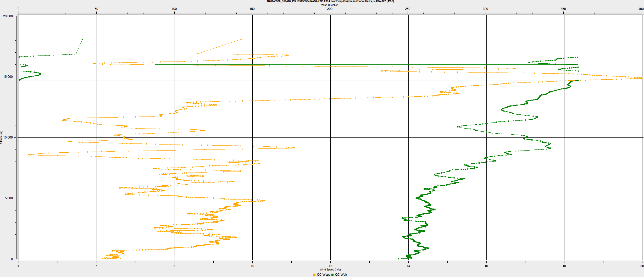Click the Altitude (m) axis title

click(x=1, y=137)
